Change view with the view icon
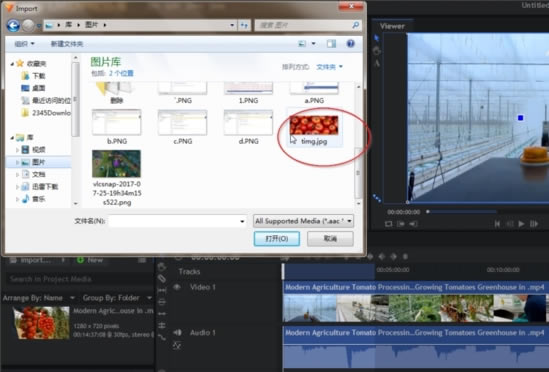Screen dimensions: 549x372 (302, 44)
